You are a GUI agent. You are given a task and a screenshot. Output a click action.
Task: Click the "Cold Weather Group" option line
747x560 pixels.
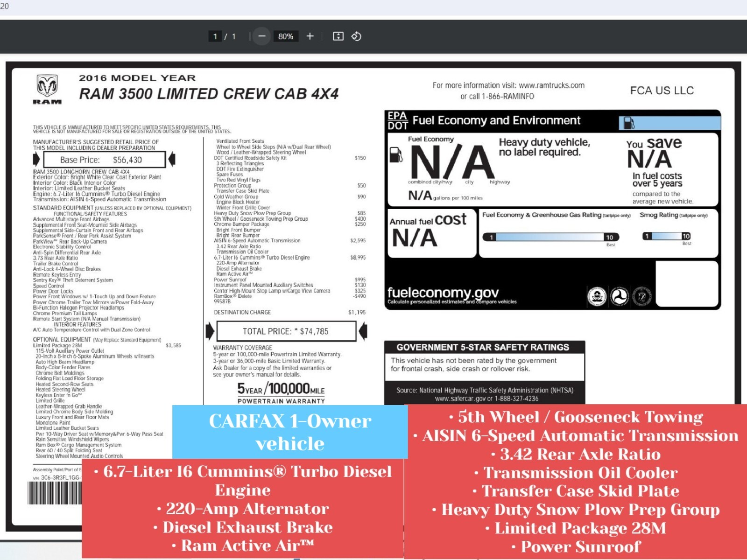[x=236, y=196]
